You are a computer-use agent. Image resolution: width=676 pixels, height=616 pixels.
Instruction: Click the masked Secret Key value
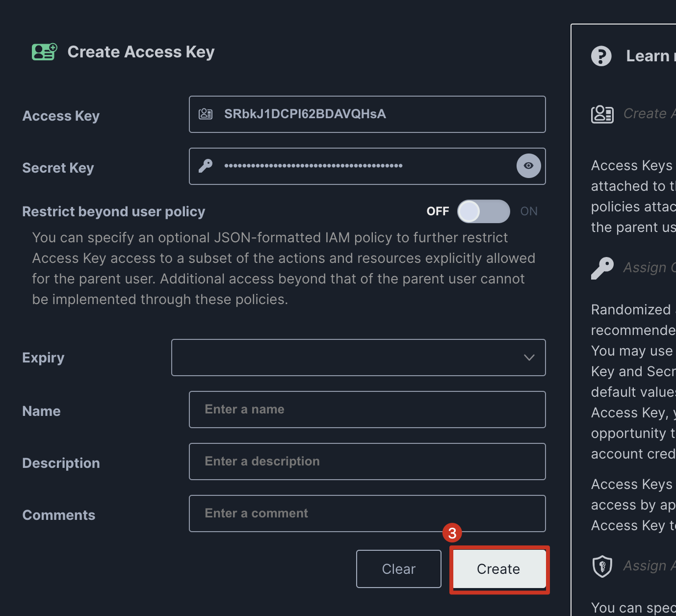(313, 166)
